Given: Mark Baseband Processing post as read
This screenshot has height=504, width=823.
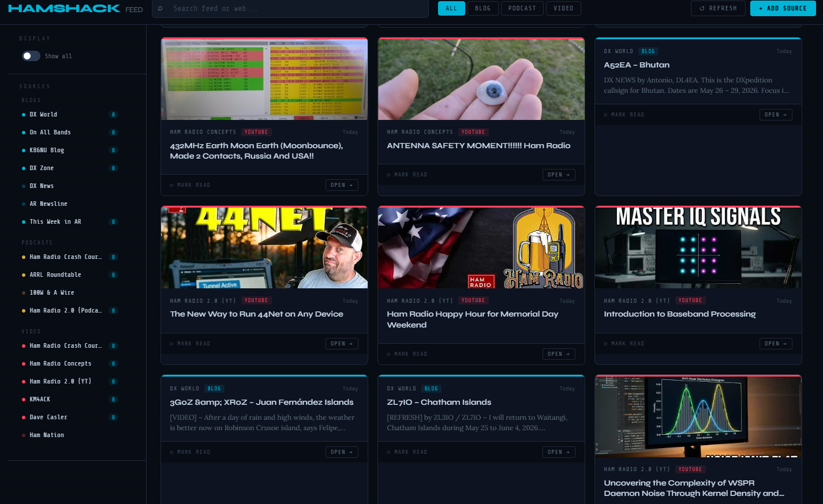Looking at the screenshot, I should pos(624,344).
